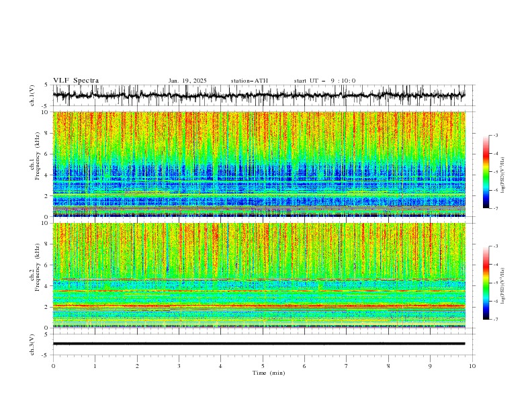Select the "ch.1 Frequency (kHz)" axis label

(35, 155)
